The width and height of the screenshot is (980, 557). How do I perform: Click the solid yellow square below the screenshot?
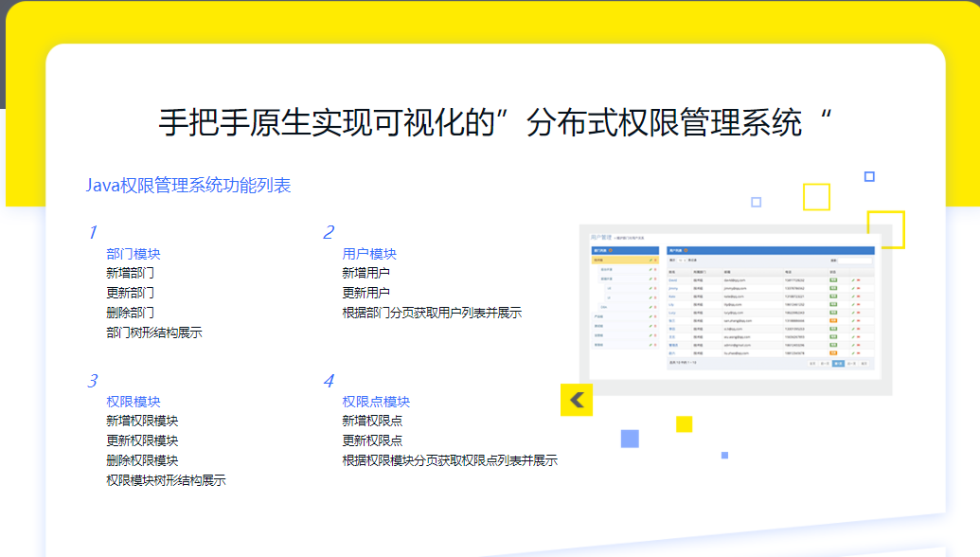[x=684, y=424]
